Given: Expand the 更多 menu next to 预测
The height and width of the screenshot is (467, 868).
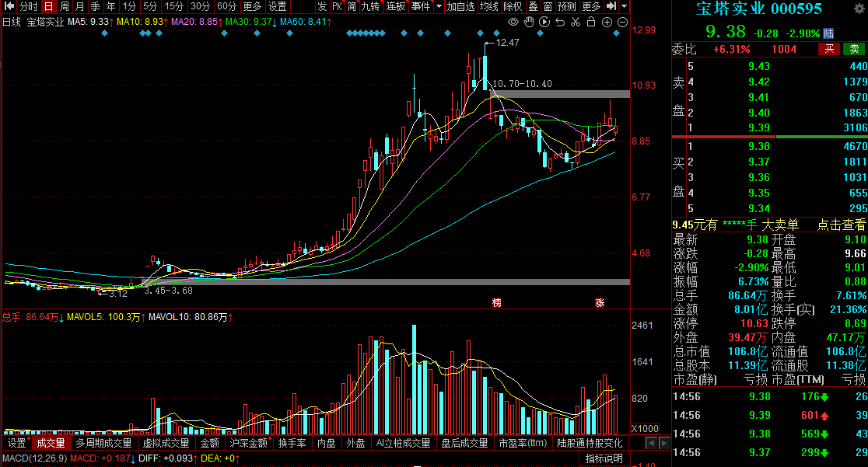Looking at the screenshot, I should click(x=590, y=6).
